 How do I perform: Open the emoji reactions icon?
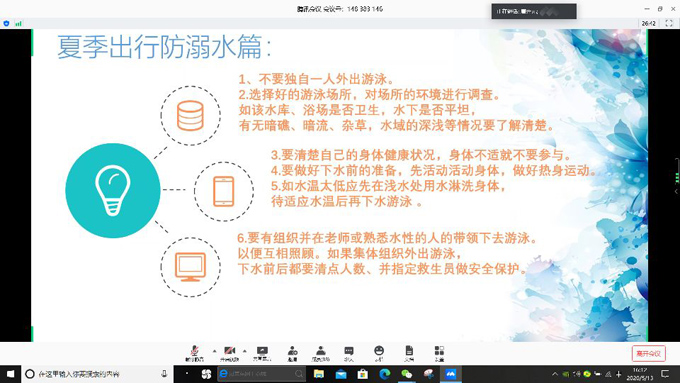pos(379,353)
